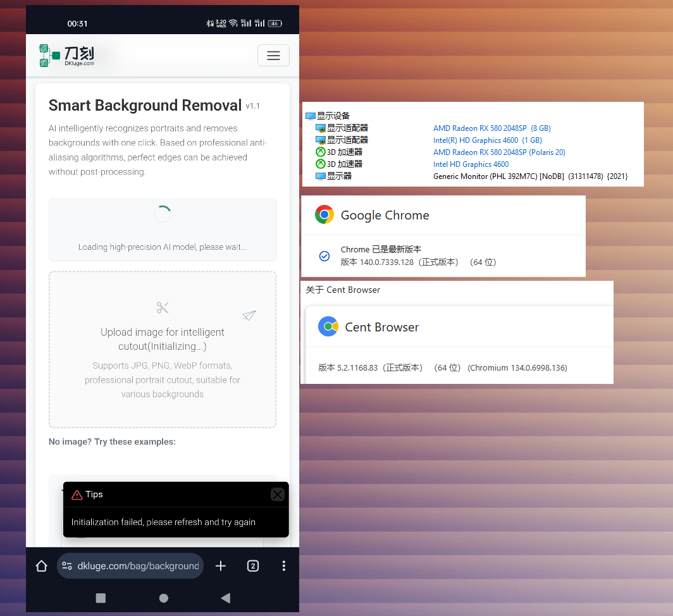Click the Google Chrome logo
673x616 pixels.
(x=324, y=215)
